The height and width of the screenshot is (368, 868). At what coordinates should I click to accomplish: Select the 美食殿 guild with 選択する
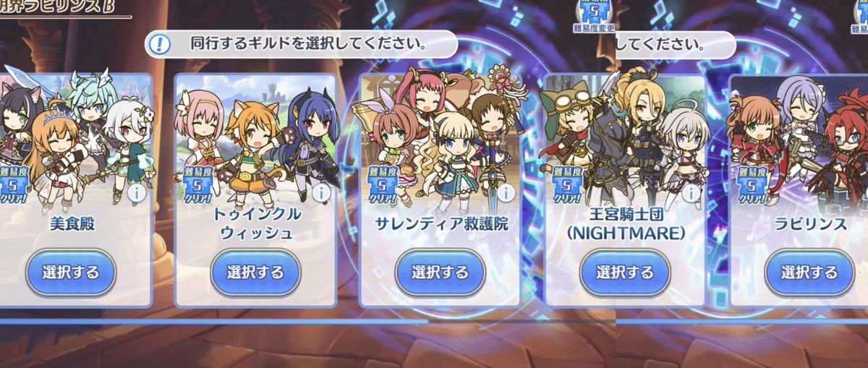(x=71, y=273)
